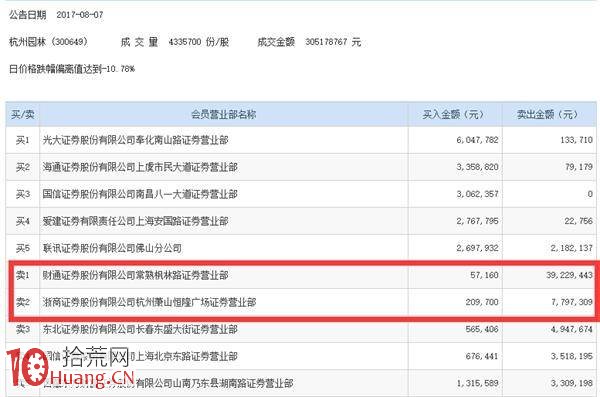Click 光大证券股份有限公司奉化南山路证券营业部
600x397 pixels.
(135, 140)
